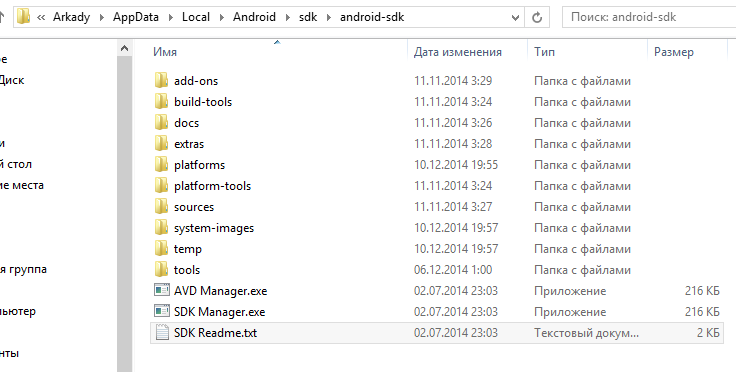
Task: Go to Arkady in the breadcrumb
Action: click(71, 17)
